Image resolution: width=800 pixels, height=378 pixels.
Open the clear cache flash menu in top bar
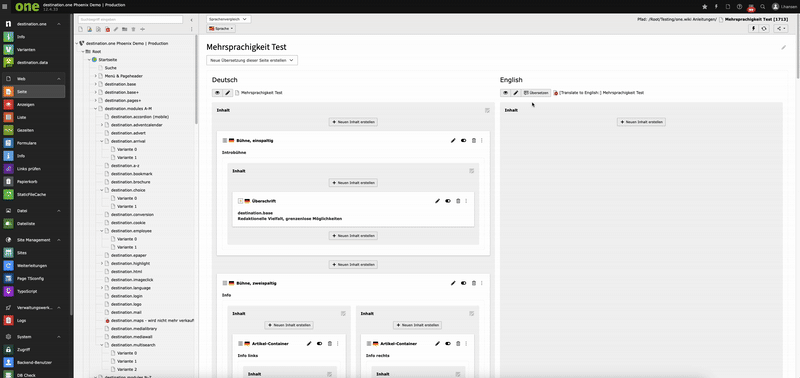[x=717, y=7]
